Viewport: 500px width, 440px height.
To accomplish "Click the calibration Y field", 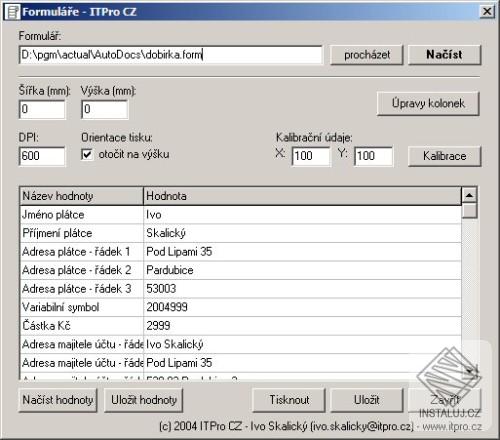I will coord(373,156).
